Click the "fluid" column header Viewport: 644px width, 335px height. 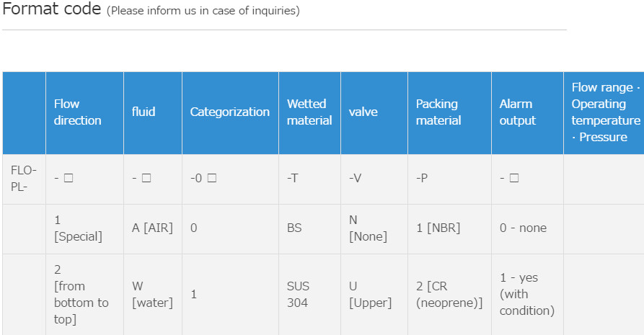pyautogui.click(x=144, y=112)
